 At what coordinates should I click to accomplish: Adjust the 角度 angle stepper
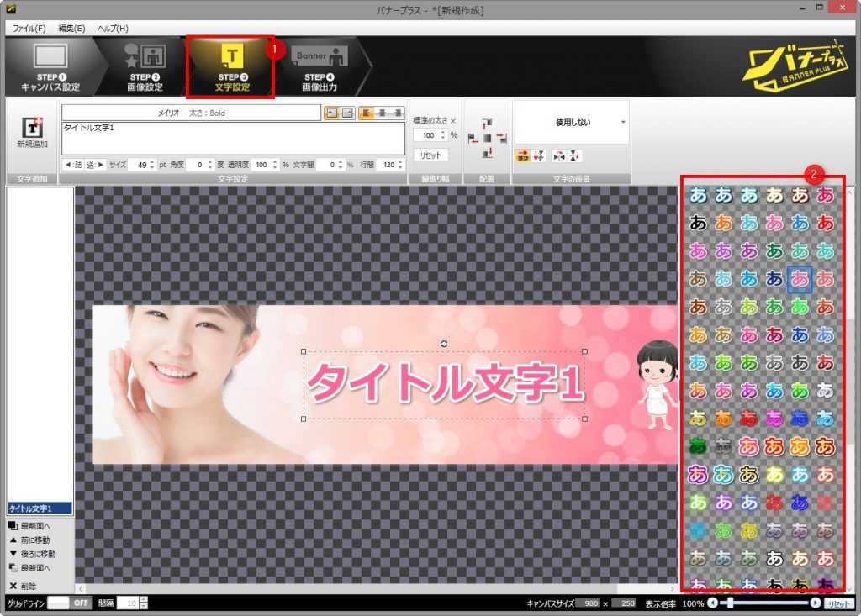click(209, 165)
